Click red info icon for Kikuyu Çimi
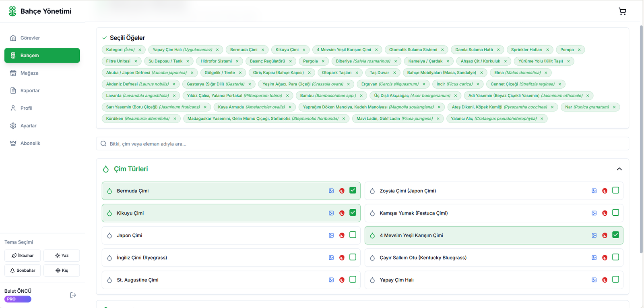644x308 pixels. point(342,213)
